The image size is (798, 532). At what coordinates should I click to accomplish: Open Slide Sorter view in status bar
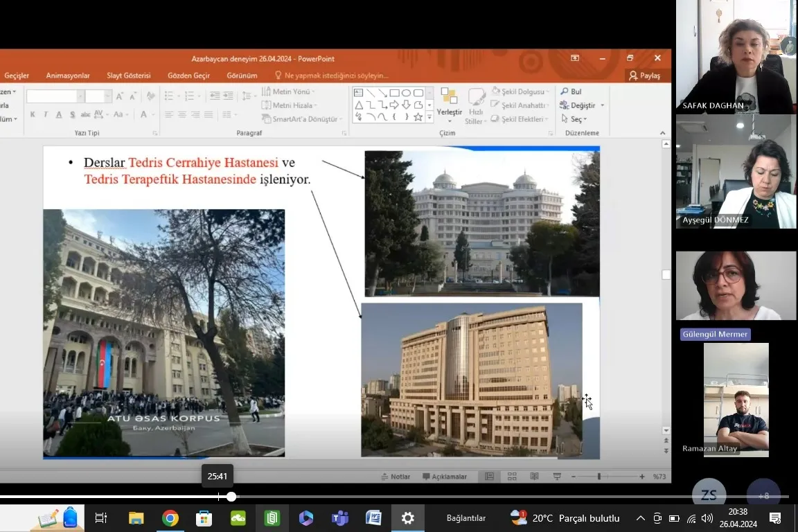click(512, 477)
